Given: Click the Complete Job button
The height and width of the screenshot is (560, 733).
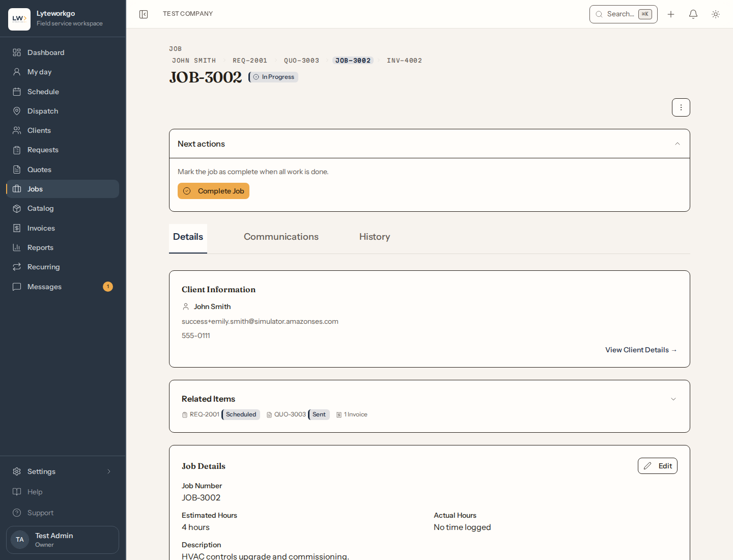Looking at the screenshot, I should 213,191.
